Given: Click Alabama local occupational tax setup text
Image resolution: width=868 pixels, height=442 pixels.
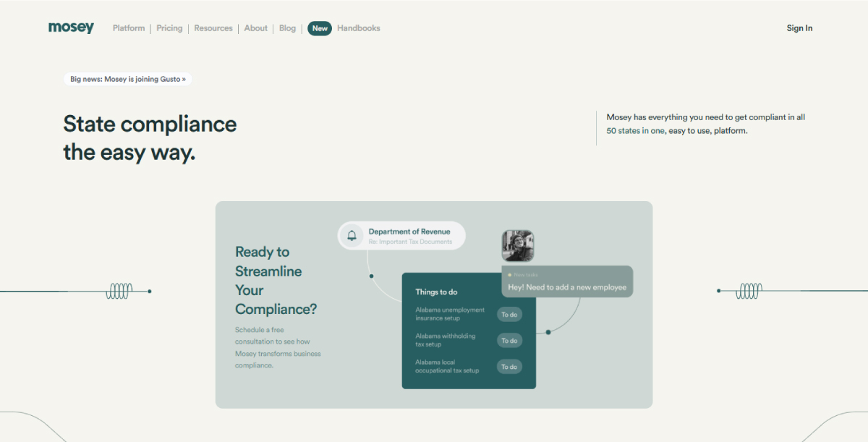Looking at the screenshot, I should [x=447, y=366].
